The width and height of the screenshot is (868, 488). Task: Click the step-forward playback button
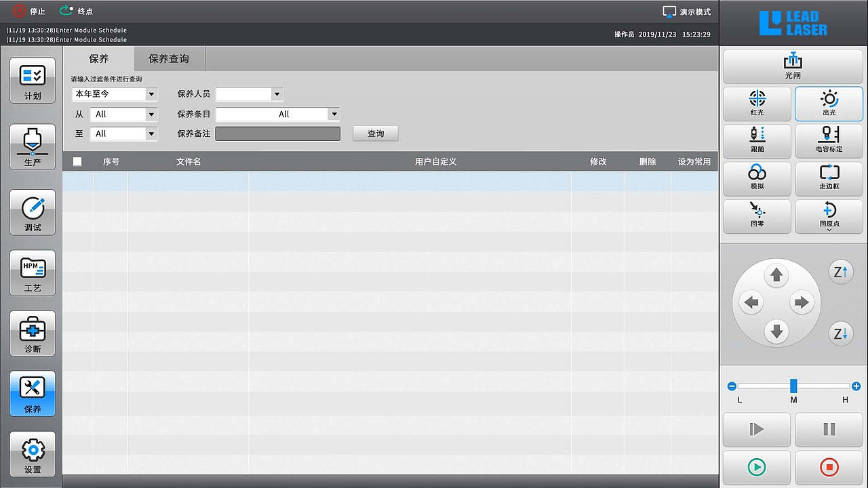757,429
